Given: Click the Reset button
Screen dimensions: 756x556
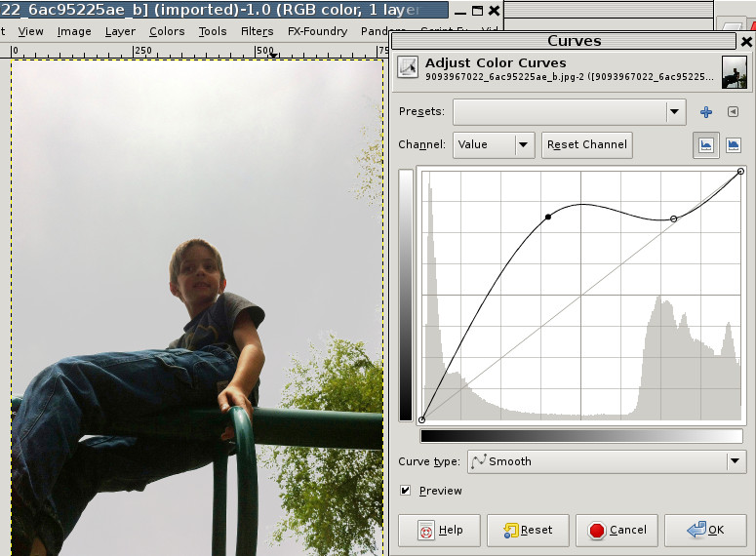Looking at the screenshot, I should (528, 531).
